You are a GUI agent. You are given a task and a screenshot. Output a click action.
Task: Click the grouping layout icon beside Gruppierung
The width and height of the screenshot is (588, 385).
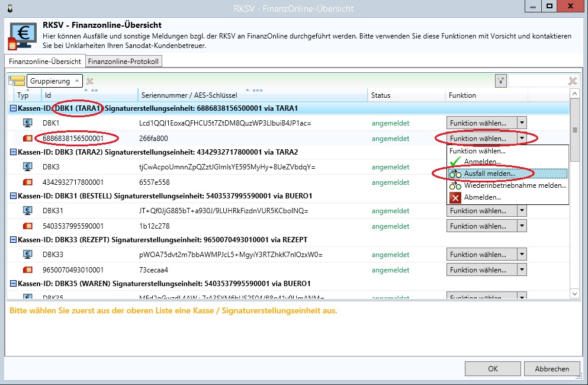click(17, 81)
